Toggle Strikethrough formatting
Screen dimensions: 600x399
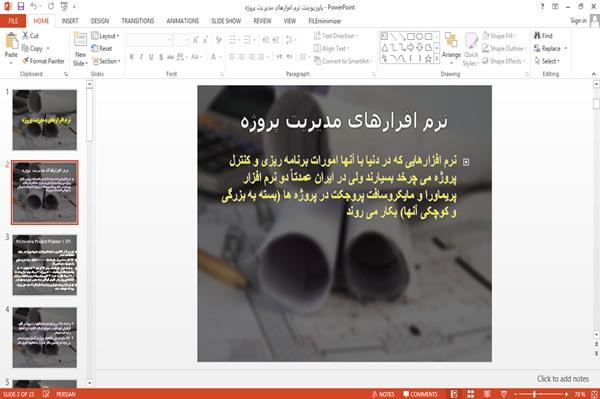tap(171, 57)
